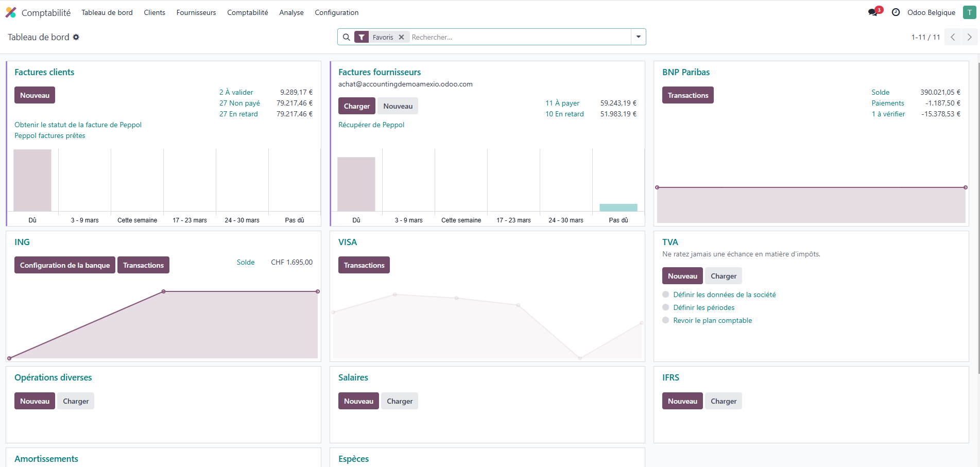This screenshot has height=467, width=980.
Task: Open the activities clock icon
Action: (896, 12)
